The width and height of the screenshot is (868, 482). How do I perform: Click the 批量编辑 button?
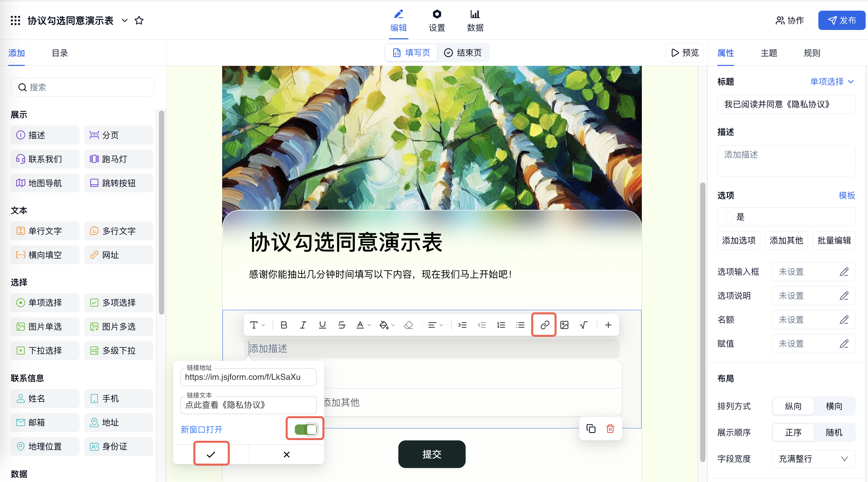click(x=834, y=240)
